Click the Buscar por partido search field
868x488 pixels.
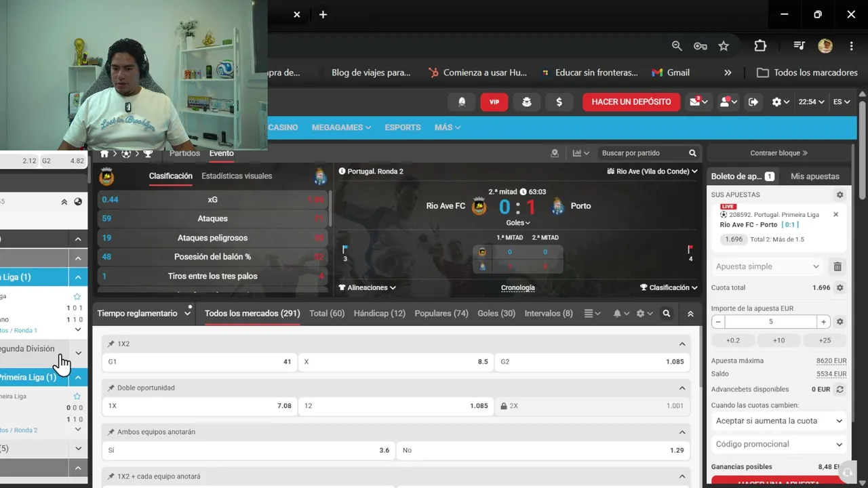[642, 153]
